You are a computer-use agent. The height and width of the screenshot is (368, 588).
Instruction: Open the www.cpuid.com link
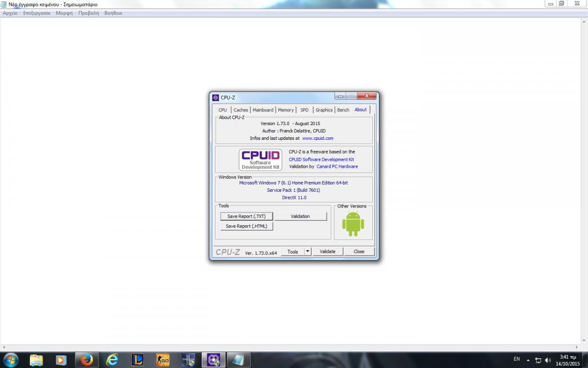pyautogui.click(x=318, y=138)
